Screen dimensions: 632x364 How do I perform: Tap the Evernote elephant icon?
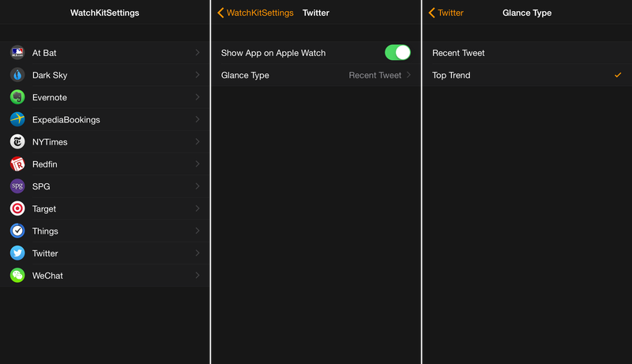coord(17,97)
